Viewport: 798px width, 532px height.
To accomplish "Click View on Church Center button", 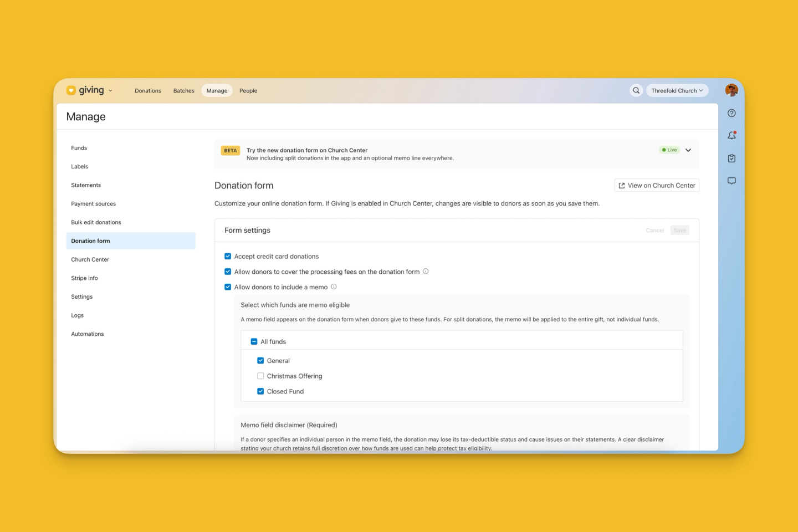I will click(x=657, y=186).
